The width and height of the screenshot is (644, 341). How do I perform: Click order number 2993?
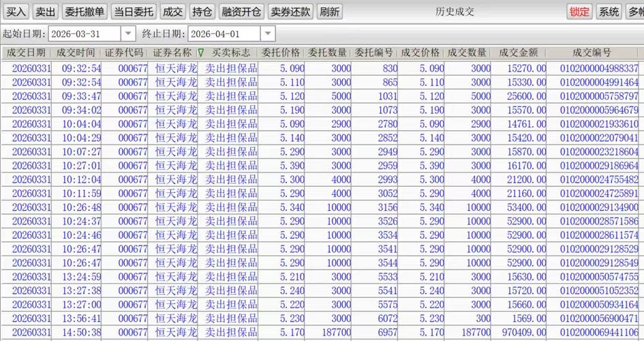[x=387, y=179]
